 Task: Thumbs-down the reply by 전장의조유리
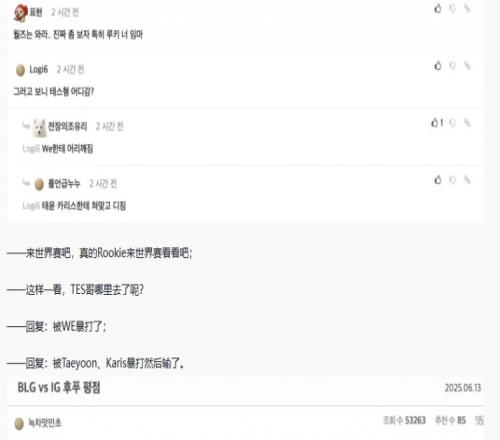452,123
